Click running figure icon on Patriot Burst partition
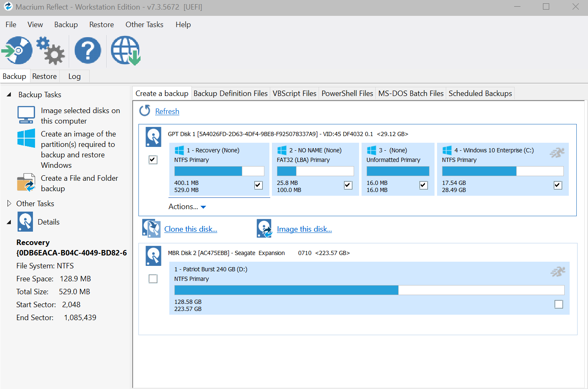The width and height of the screenshot is (588, 389). [558, 272]
